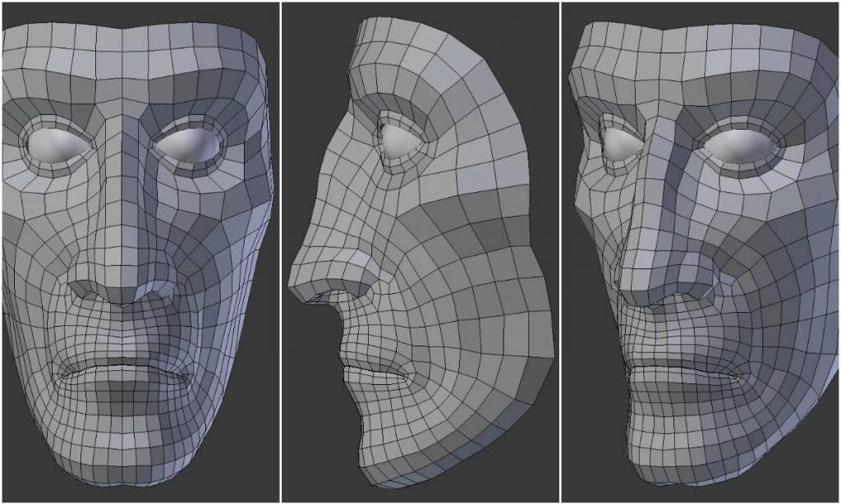Click the chin of the front view face

123,460
